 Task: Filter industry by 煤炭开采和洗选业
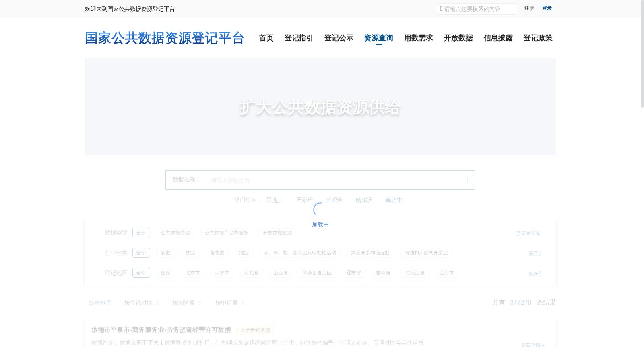[x=370, y=253]
